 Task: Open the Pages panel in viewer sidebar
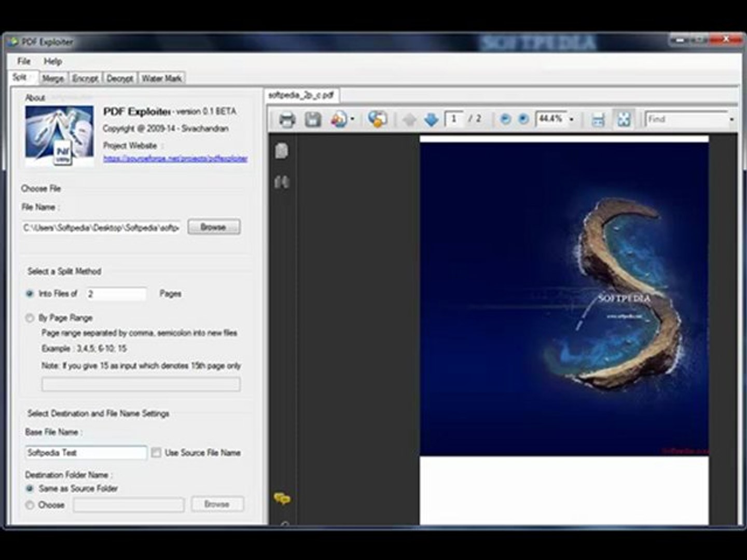[282, 151]
